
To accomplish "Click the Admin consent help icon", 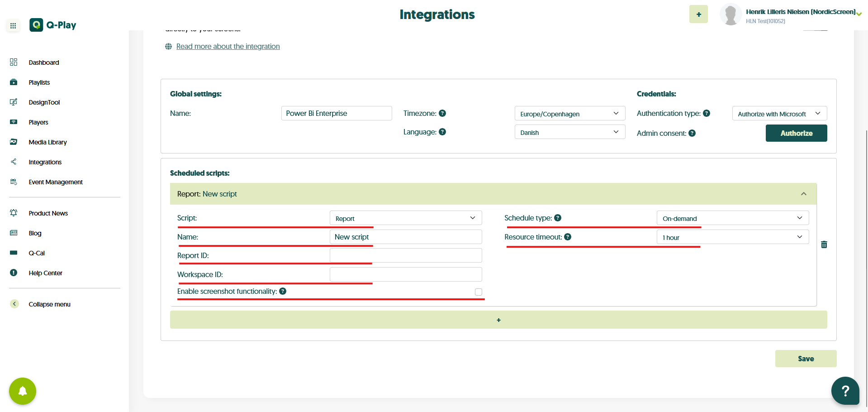I will pos(692,133).
